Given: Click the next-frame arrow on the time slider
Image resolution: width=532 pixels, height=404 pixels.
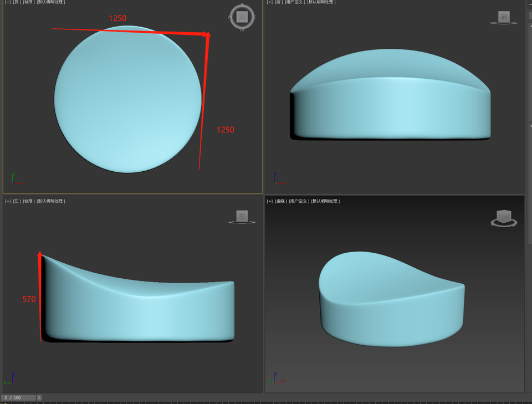Looking at the screenshot, I should (39, 398).
